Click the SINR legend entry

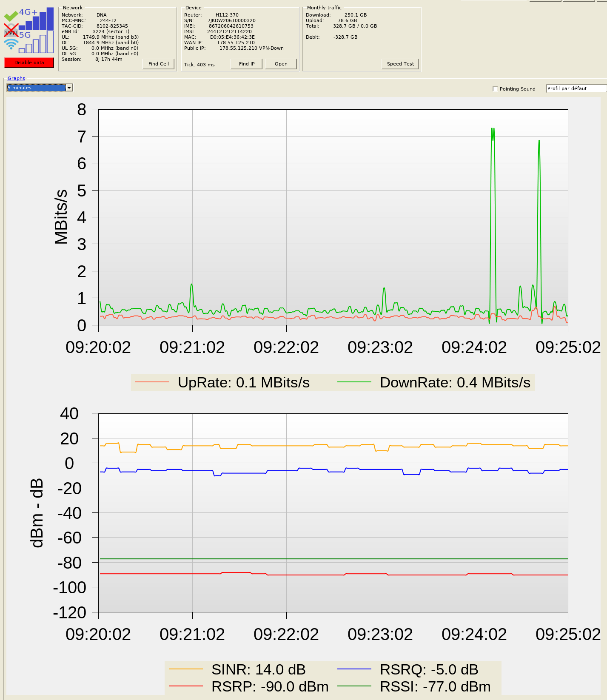[237, 669]
